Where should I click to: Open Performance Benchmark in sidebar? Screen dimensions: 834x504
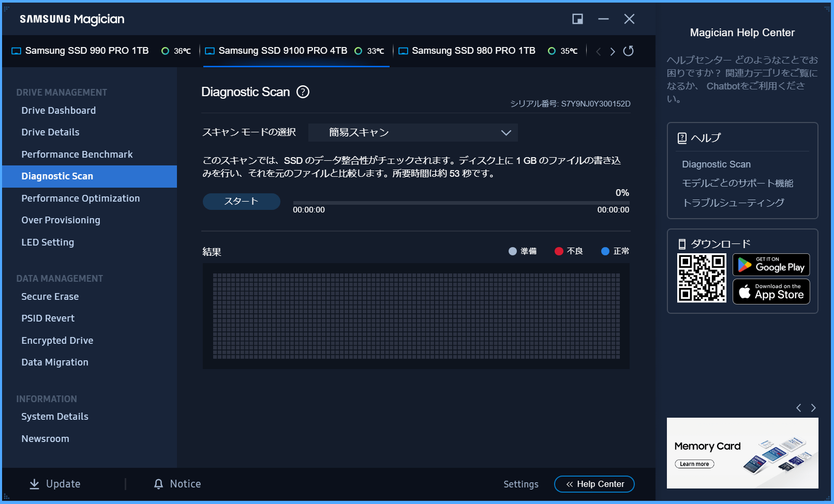tap(77, 155)
